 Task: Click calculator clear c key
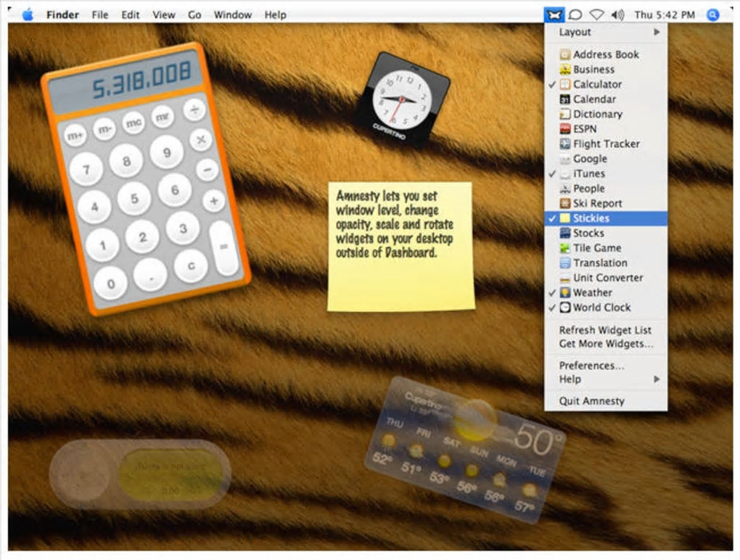pos(191,266)
